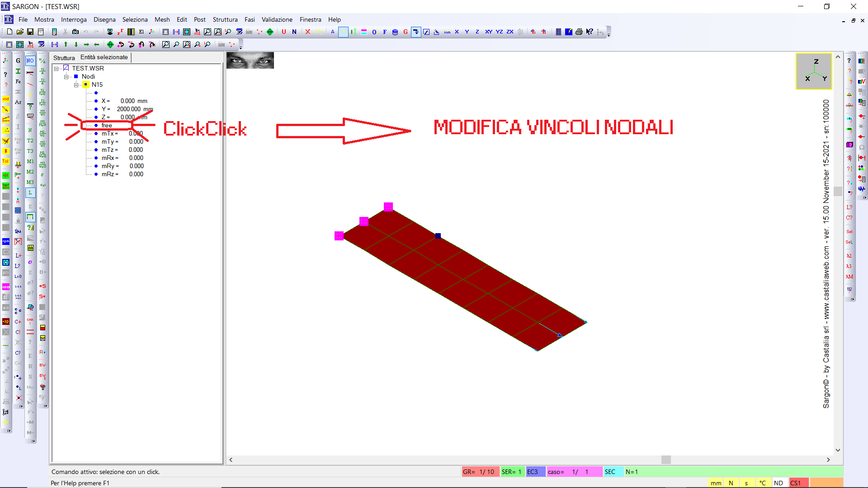Click the Entità selezionate tab

pos(103,56)
